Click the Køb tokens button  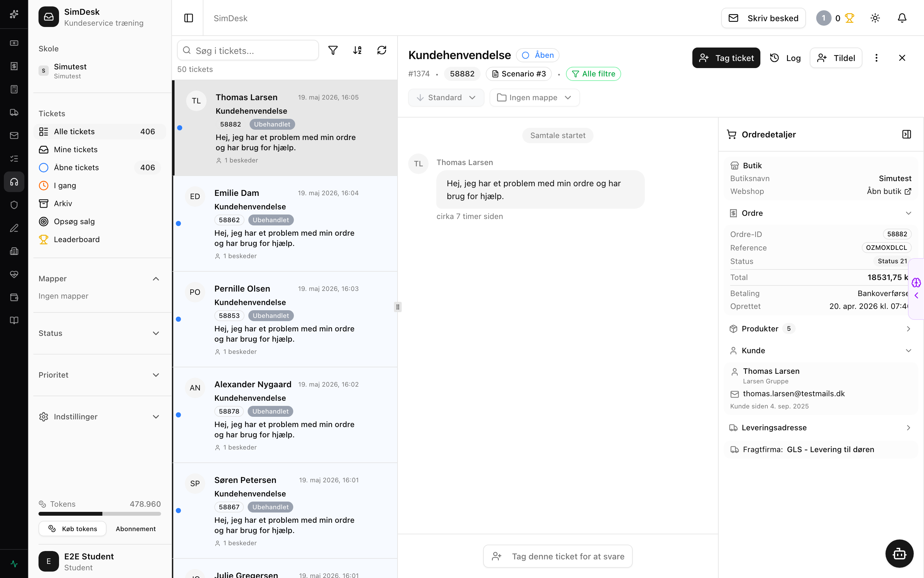coord(73,529)
